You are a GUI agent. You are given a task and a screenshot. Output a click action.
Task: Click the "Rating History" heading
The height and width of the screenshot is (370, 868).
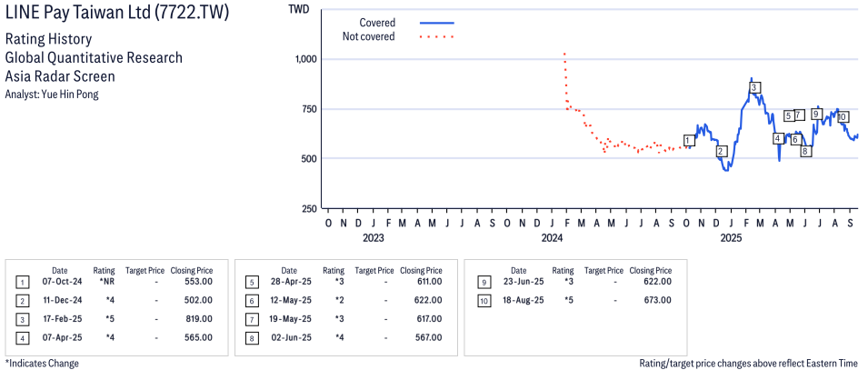pos(48,40)
